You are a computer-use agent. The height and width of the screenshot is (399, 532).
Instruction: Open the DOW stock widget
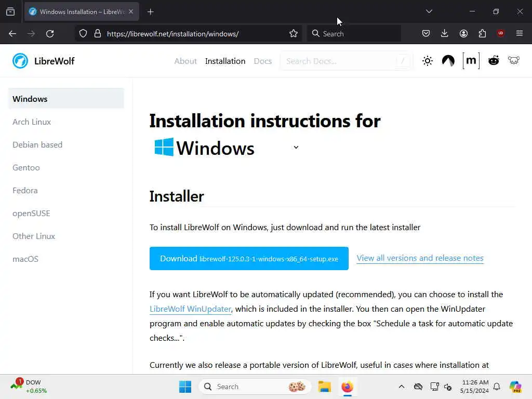pos(29,387)
